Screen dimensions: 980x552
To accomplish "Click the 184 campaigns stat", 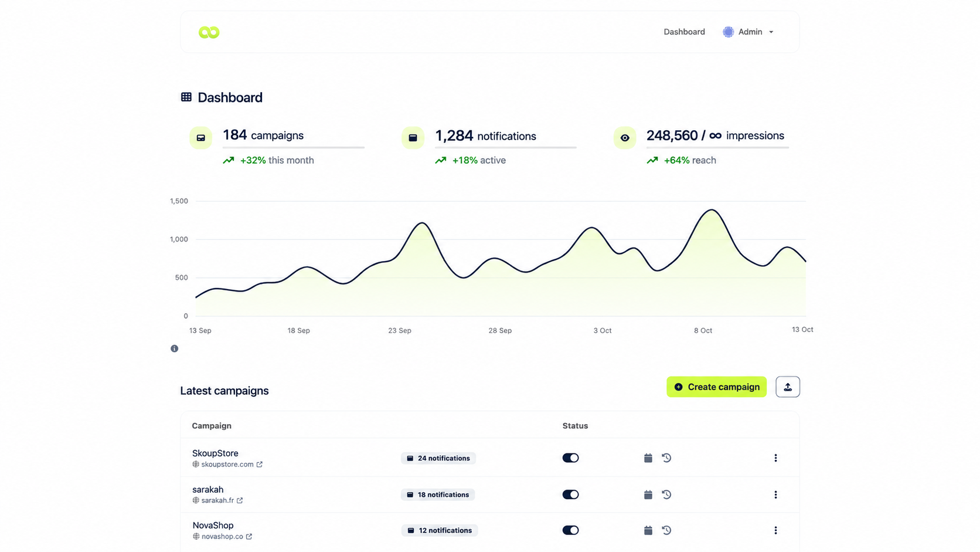I will pyautogui.click(x=263, y=136).
